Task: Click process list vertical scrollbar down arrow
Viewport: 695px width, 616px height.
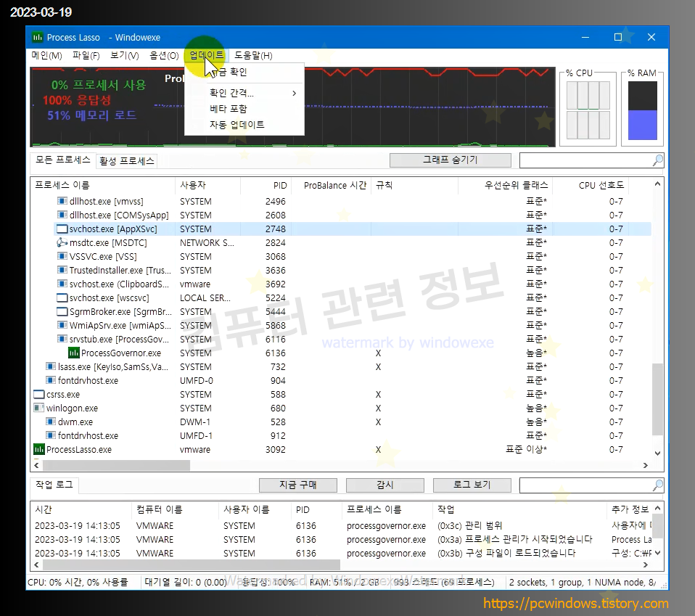Action: click(x=658, y=453)
